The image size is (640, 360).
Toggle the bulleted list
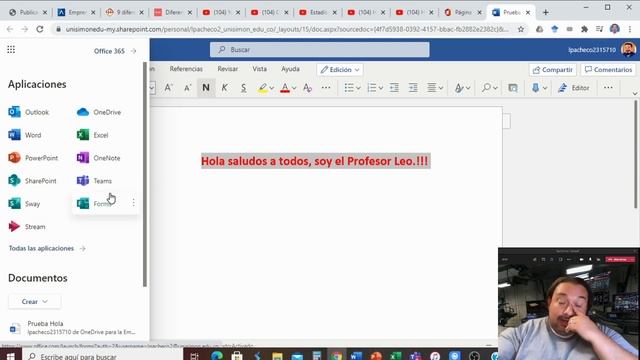point(349,88)
